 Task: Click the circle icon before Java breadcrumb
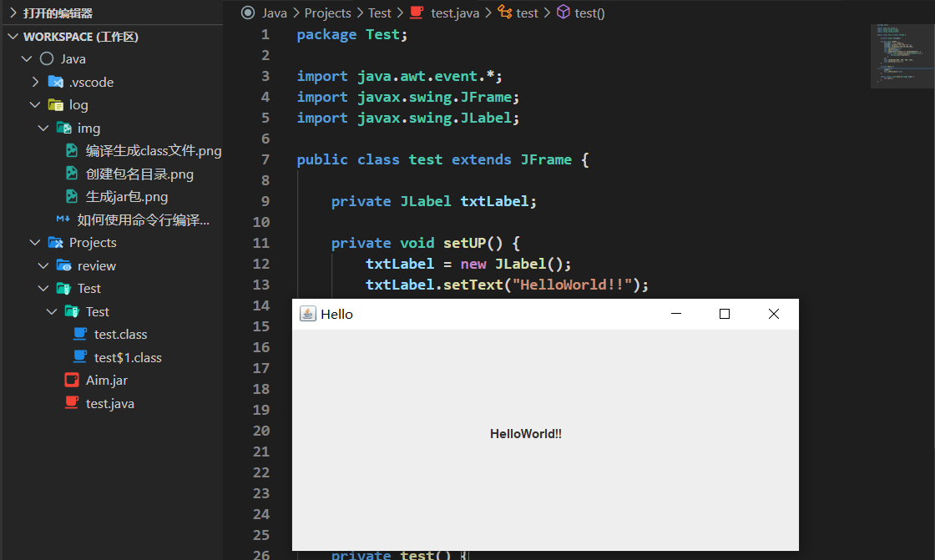pyautogui.click(x=248, y=13)
